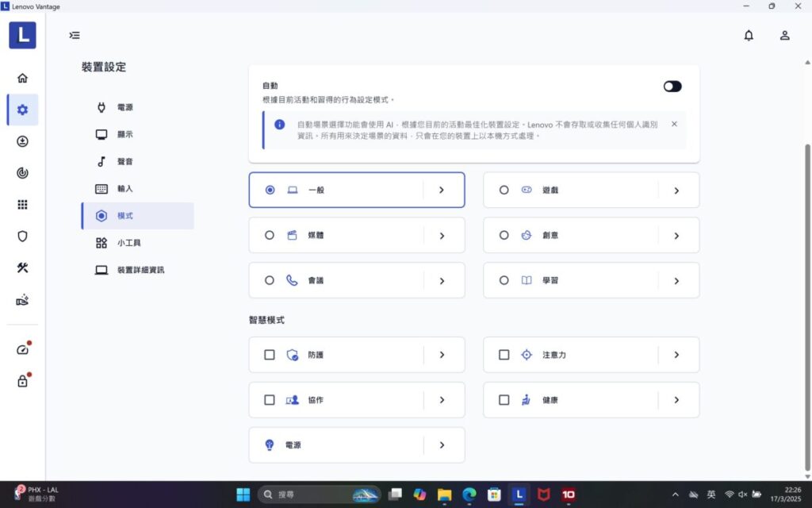Open the padlock icon with red dot
The height and width of the screenshot is (508, 812).
(22, 381)
